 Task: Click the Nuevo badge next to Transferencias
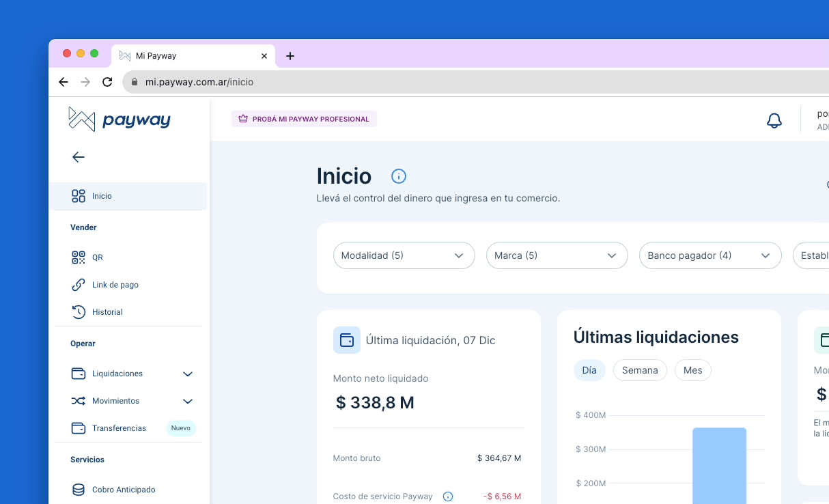(x=181, y=428)
